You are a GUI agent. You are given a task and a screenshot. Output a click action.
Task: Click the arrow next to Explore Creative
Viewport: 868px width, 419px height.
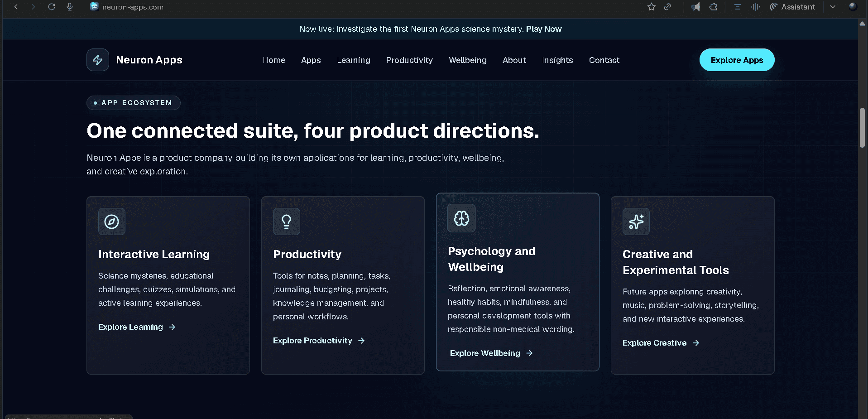coord(696,343)
